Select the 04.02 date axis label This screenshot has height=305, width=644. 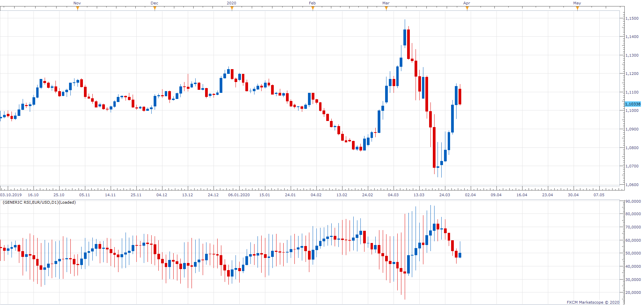[x=316, y=195]
